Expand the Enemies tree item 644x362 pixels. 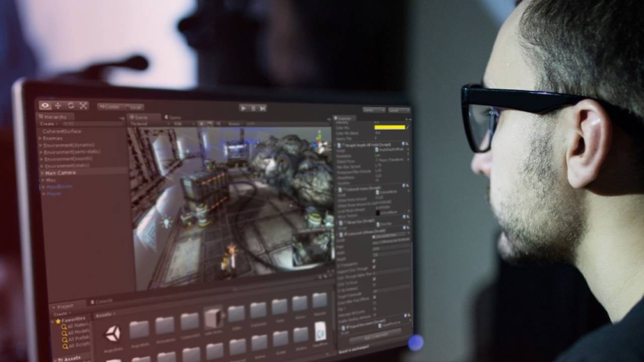pos(41,138)
